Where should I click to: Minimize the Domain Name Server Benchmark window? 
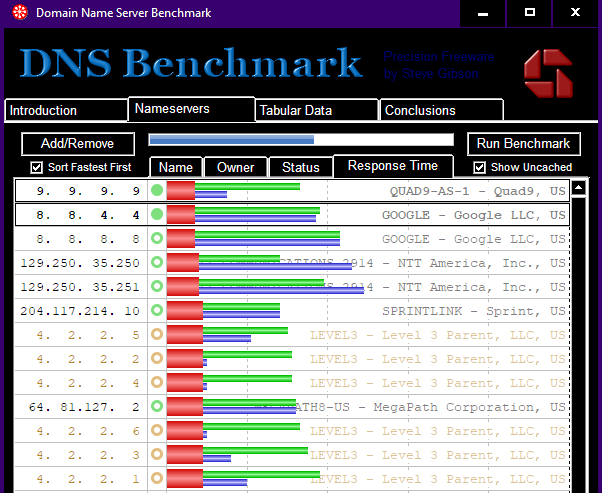[483, 13]
